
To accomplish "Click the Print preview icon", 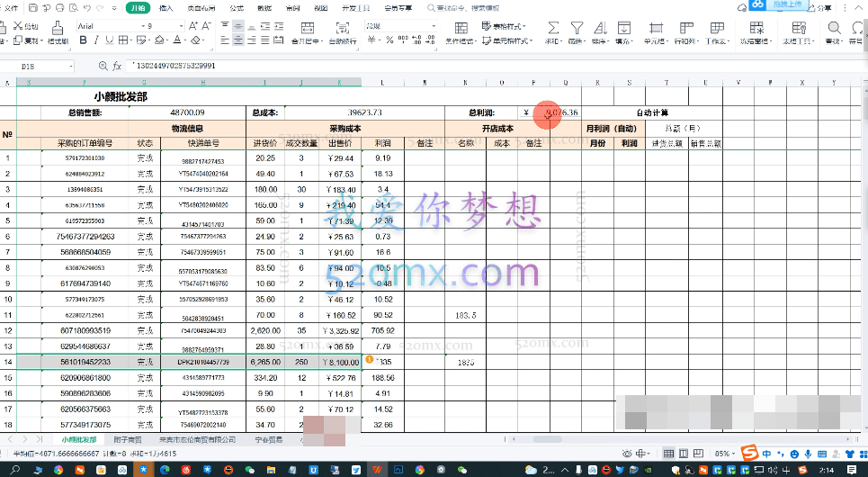I will coord(73,8).
